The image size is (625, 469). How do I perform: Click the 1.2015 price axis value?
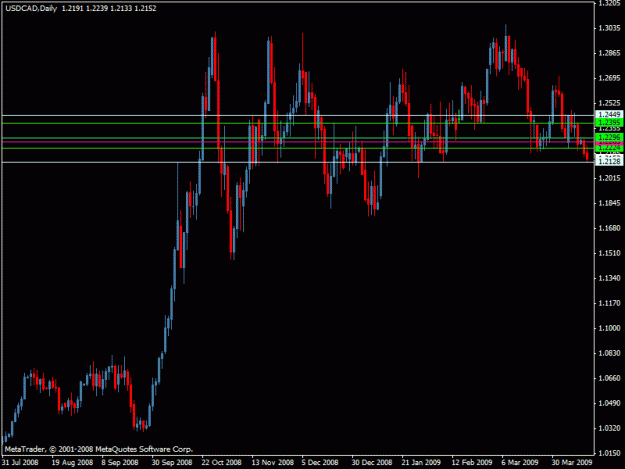pos(609,178)
